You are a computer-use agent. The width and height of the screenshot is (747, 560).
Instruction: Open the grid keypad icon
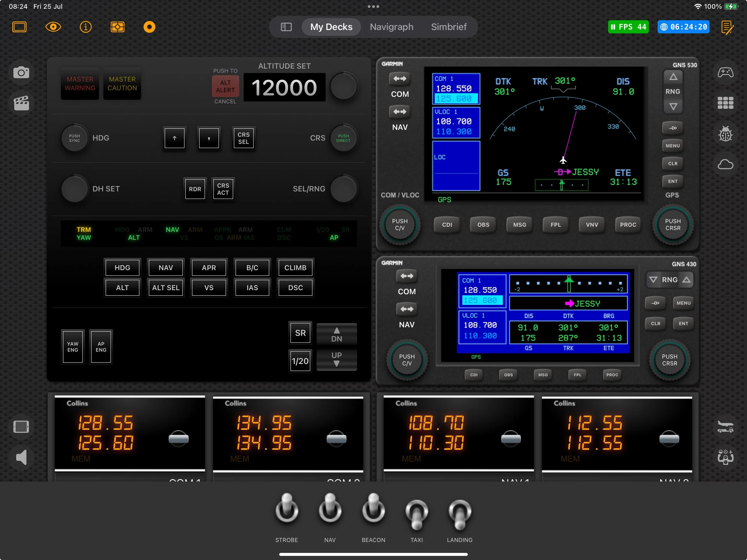click(x=725, y=103)
